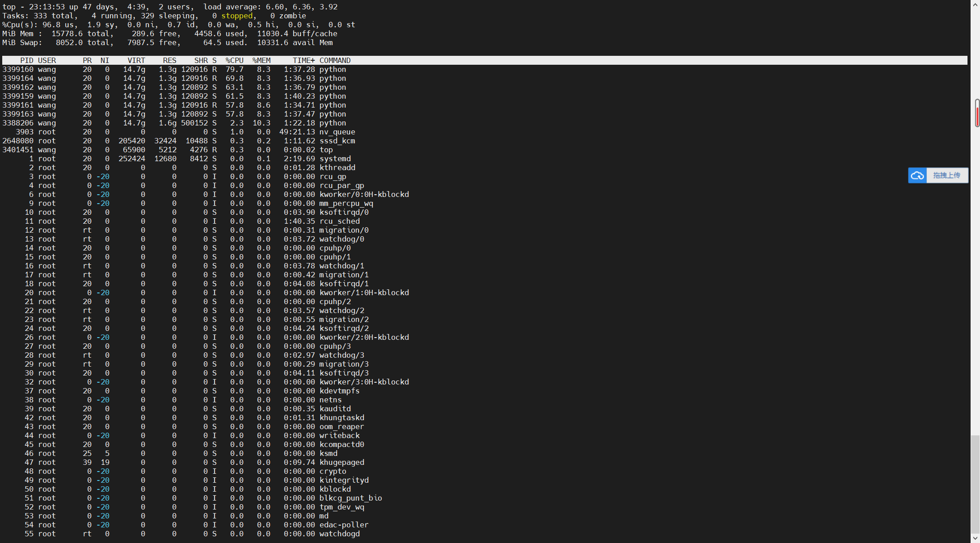The width and height of the screenshot is (980, 543).
Task: Click the yellow 'stopped' text in Tasks line
Action: (x=237, y=16)
